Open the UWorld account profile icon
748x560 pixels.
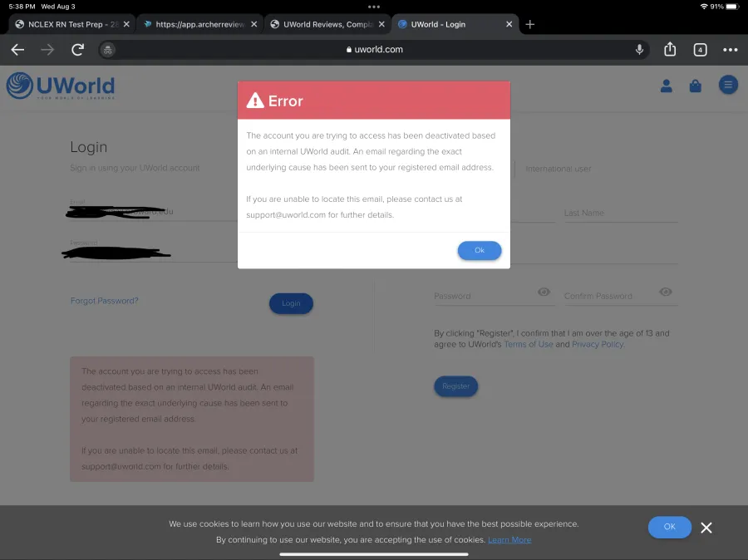tap(666, 86)
